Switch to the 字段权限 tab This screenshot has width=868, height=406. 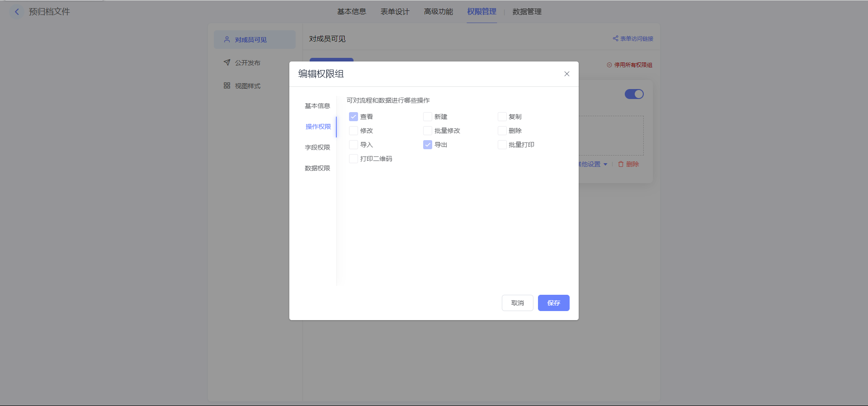317,147
